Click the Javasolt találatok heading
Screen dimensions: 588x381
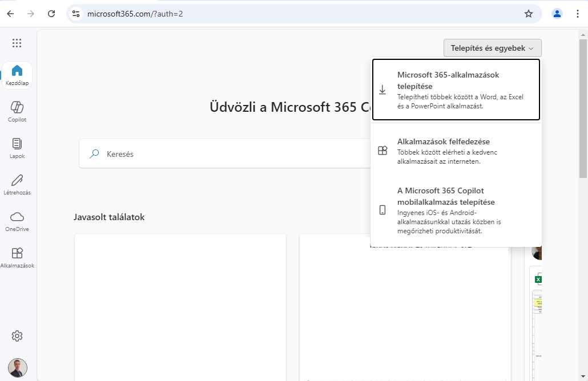[x=109, y=217]
